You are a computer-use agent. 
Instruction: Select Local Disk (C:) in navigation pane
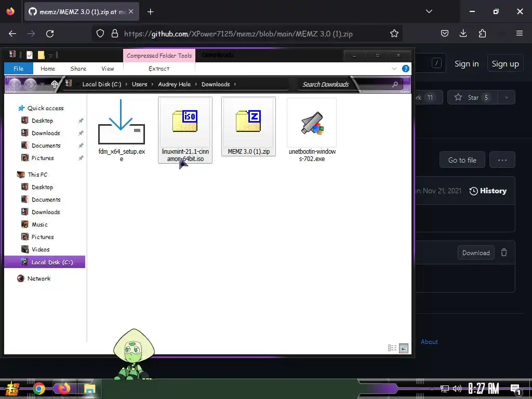[45, 262]
